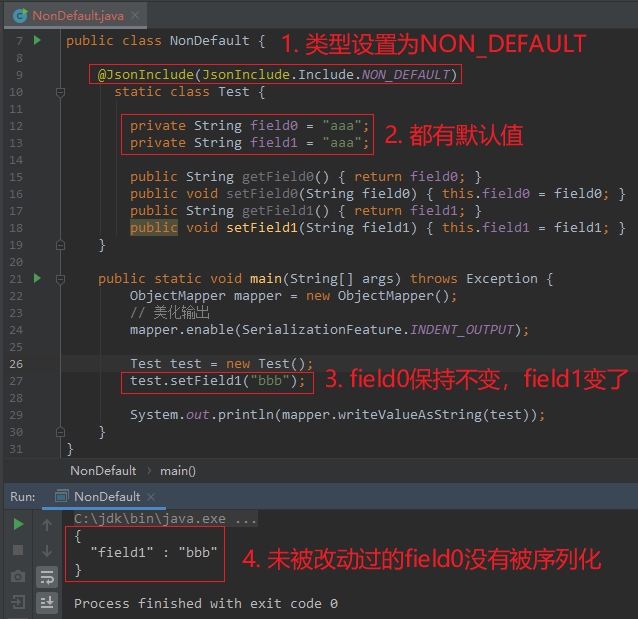The width and height of the screenshot is (638, 619).
Task: Click the "field1" : "bbb" console output line
Action: point(154,552)
